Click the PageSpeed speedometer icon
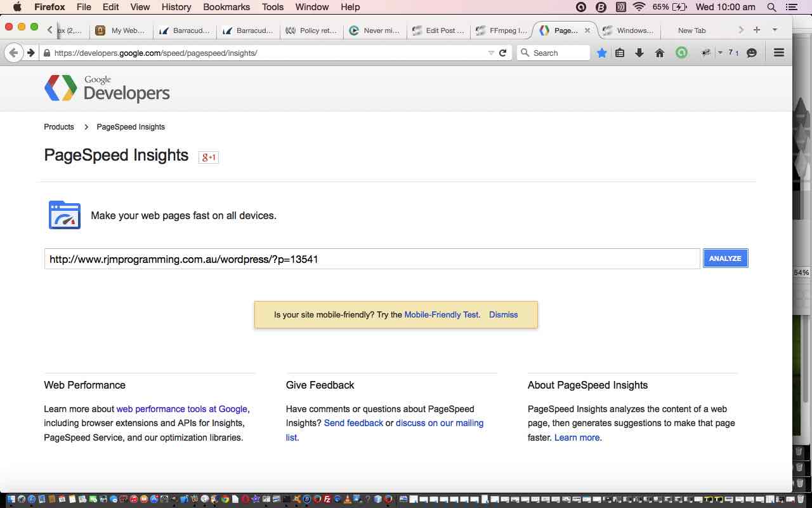This screenshot has width=812, height=508. point(65,215)
